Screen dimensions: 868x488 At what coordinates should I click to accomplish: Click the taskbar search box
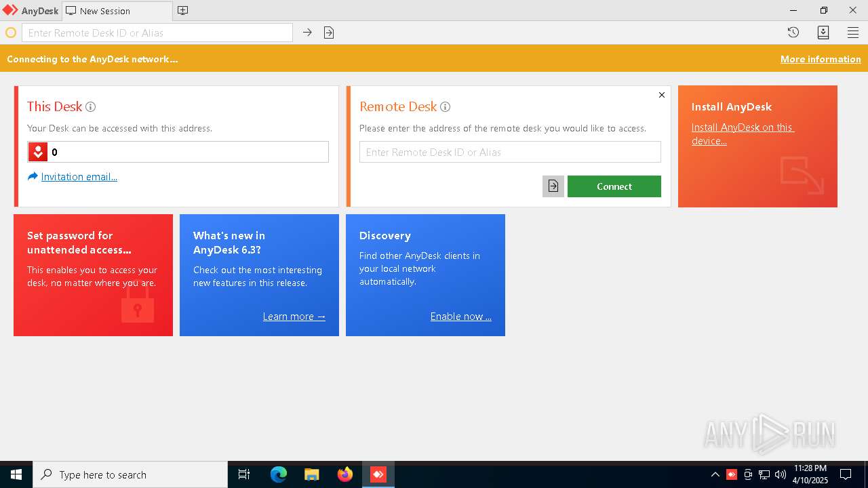[130, 474]
